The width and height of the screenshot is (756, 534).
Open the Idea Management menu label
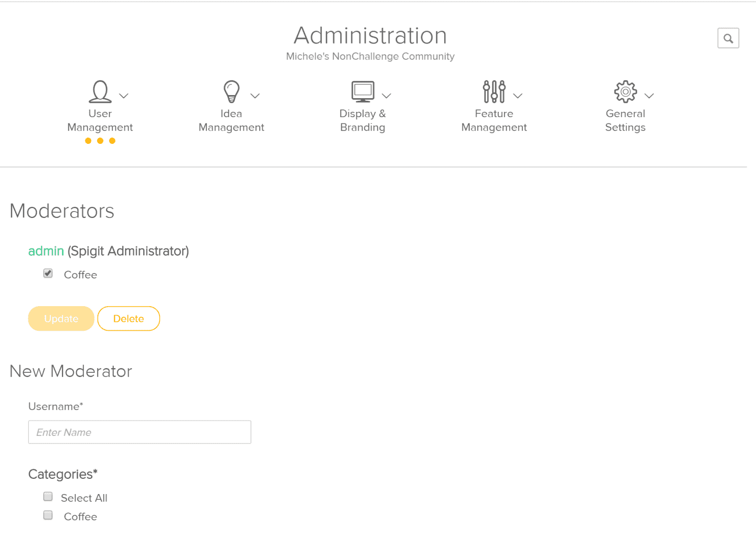[232, 120]
